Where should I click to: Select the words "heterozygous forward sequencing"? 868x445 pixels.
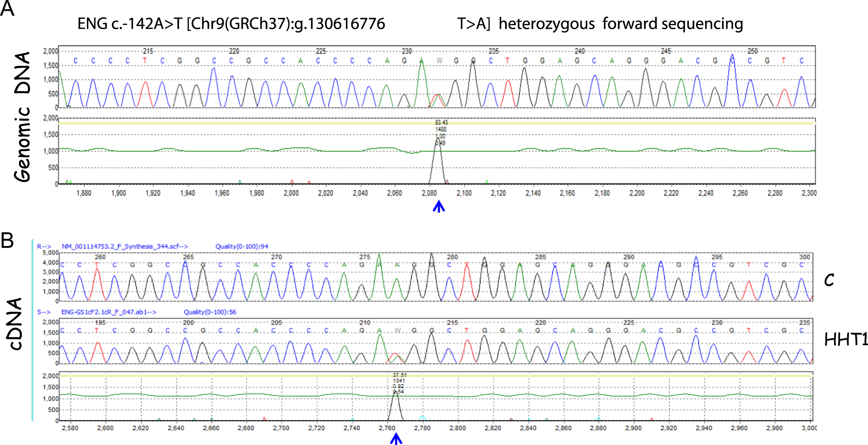coord(621,24)
